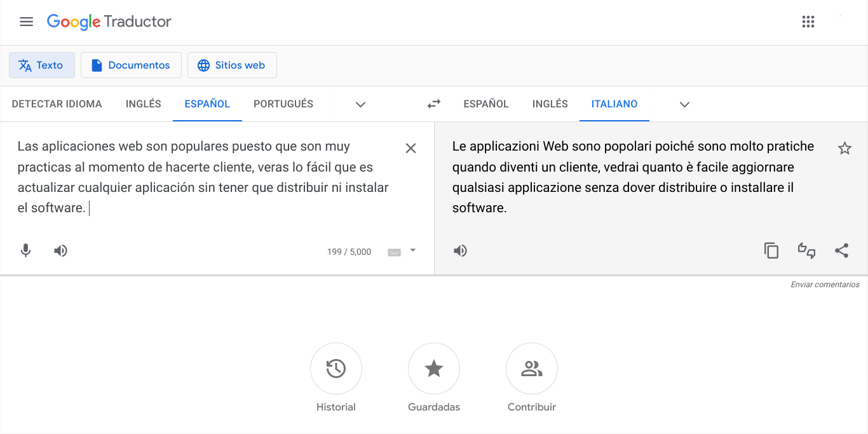Image resolution: width=868 pixels, height=434 pixels.
Task: Switch source language to Portugués
Action: (x=283, y=104)
